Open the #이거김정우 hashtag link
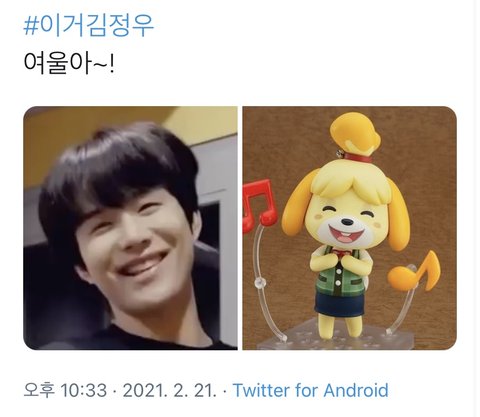This screenshot has height=417, width=480. tap(89, 25)
